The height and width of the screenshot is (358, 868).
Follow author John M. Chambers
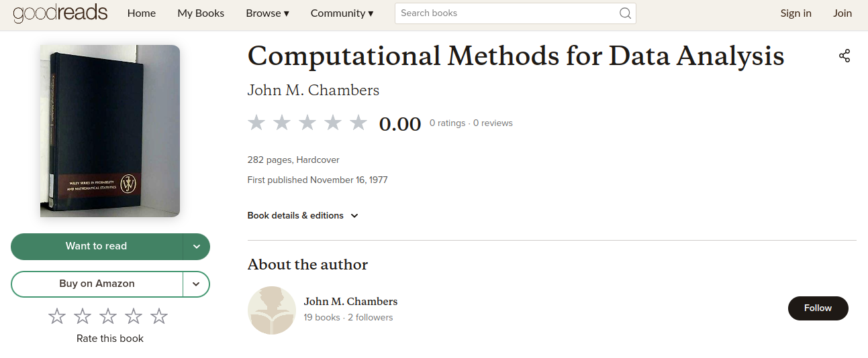[818, 308]
